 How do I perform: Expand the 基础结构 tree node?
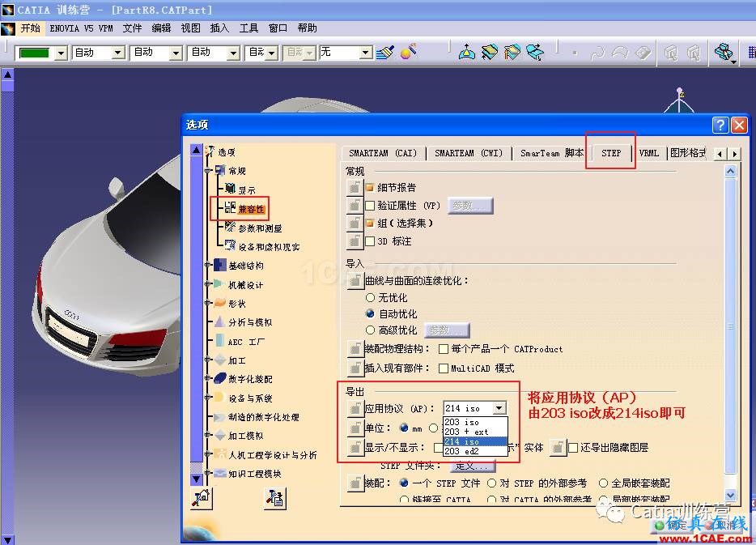pos(208,265)
